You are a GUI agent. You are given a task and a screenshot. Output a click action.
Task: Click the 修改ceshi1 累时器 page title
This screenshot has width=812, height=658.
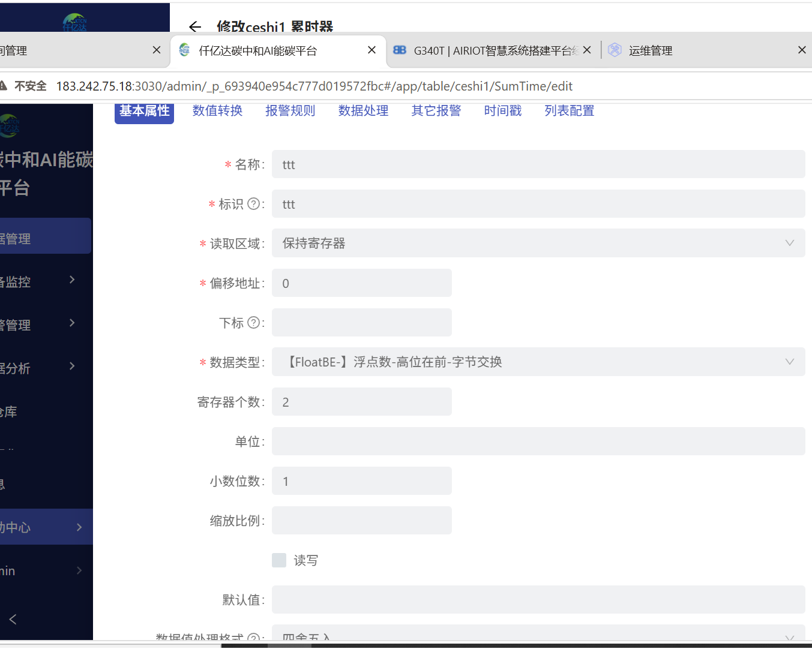point(275,26)
